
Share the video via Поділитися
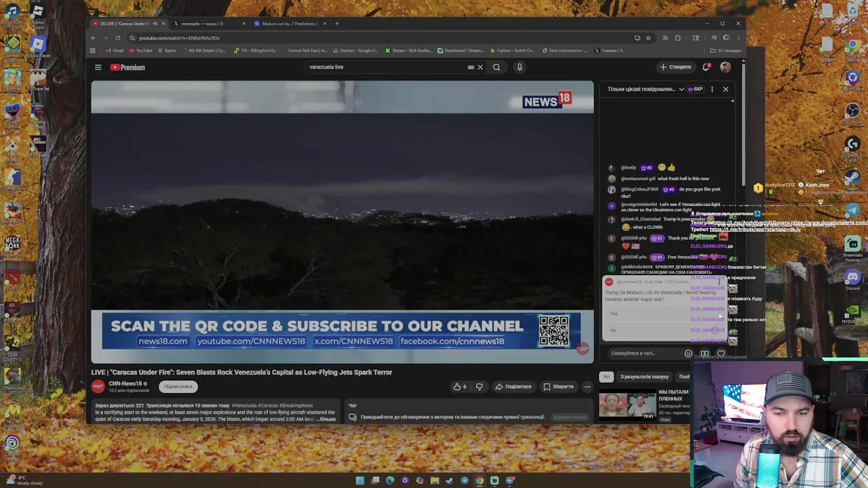coord(513,386)
